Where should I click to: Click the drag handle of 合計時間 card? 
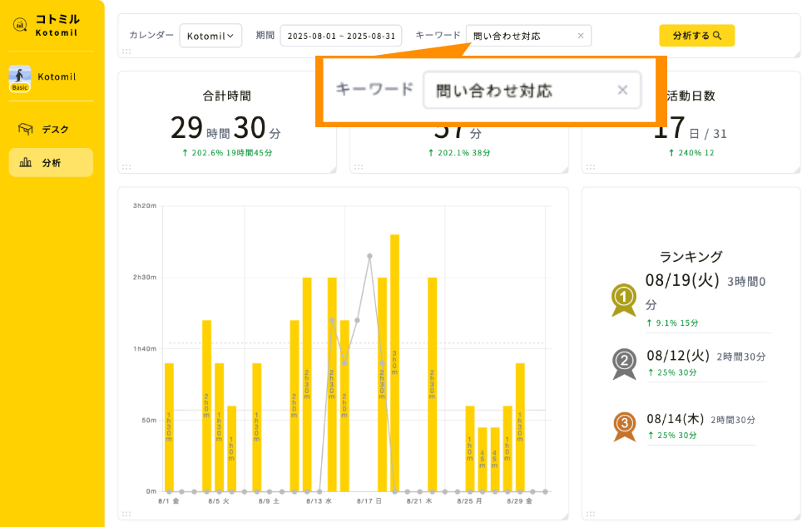tap(126, 167)
